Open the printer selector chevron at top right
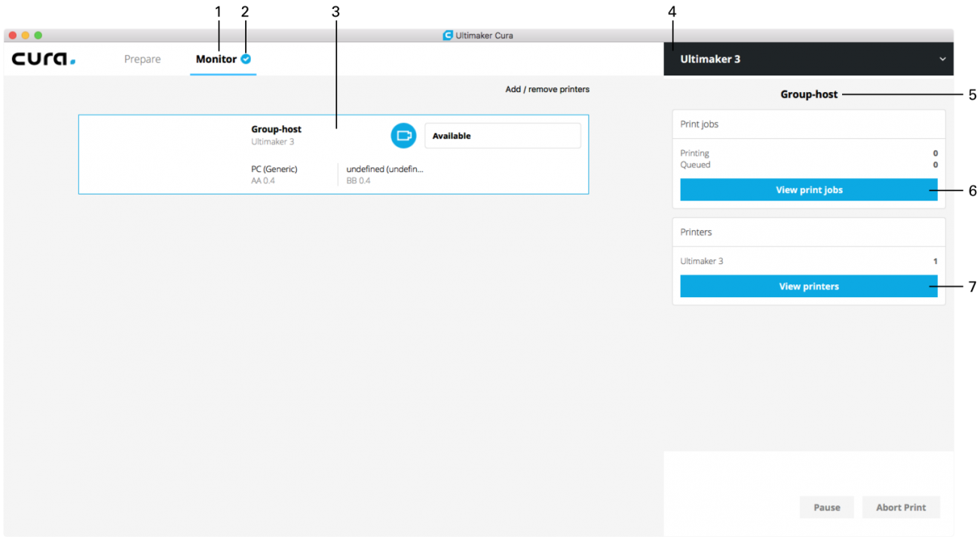The image size is (980, 540). coord(941,58)
